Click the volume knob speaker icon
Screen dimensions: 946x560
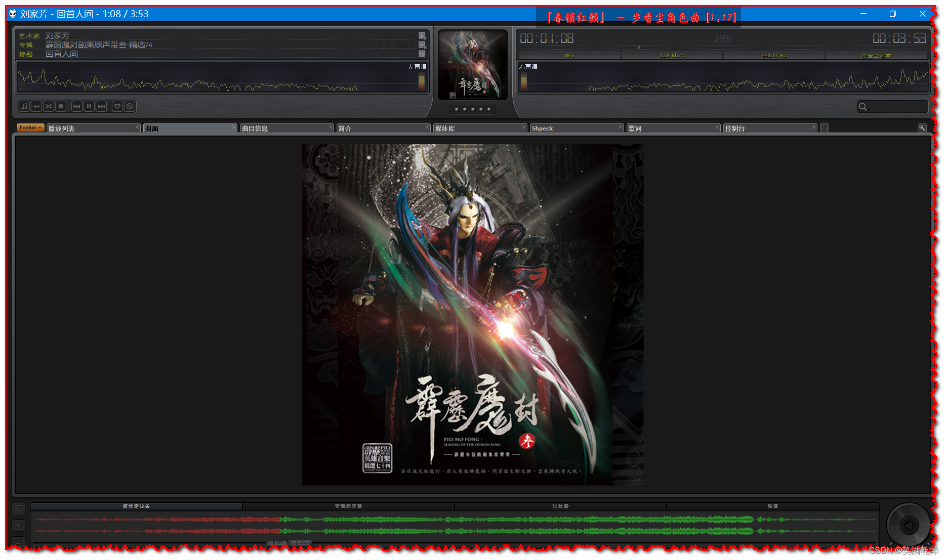(x=909, y=525)
